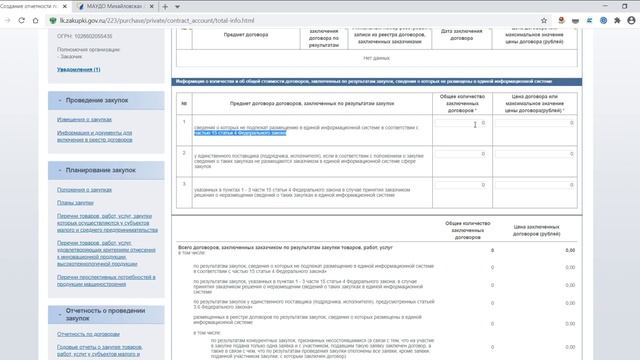Open Информация и документы для реестра договоров
Image resolution: width=640 pixels, height=360 pixels.
click(94, 136)
